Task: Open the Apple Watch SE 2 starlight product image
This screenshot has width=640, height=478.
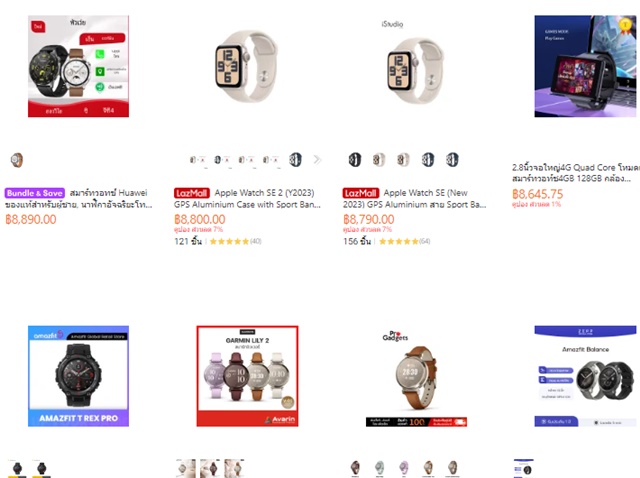Action: [x=247, y=66]
